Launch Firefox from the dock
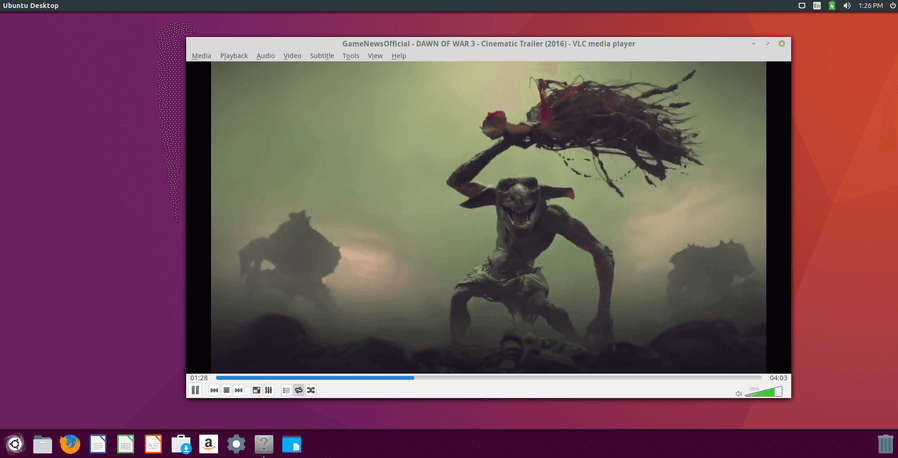 [x=70, y=444]
